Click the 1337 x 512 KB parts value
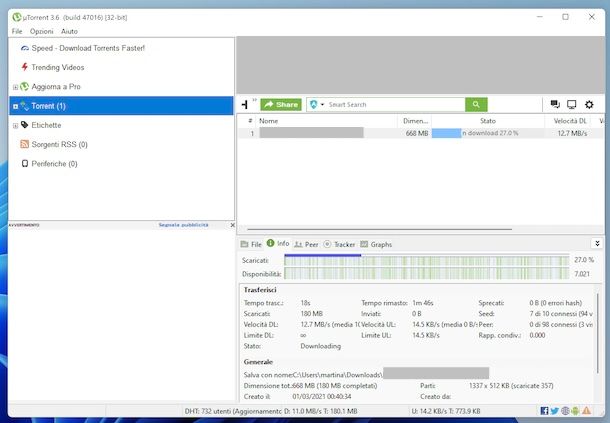Screen dimensions: 610x423 click(511, 386)
